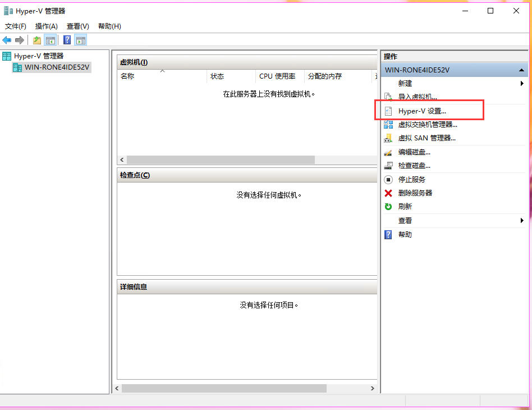Open the 查看(V) menu
This screenshot has height=410, width=532.
[x=77, y=26]
